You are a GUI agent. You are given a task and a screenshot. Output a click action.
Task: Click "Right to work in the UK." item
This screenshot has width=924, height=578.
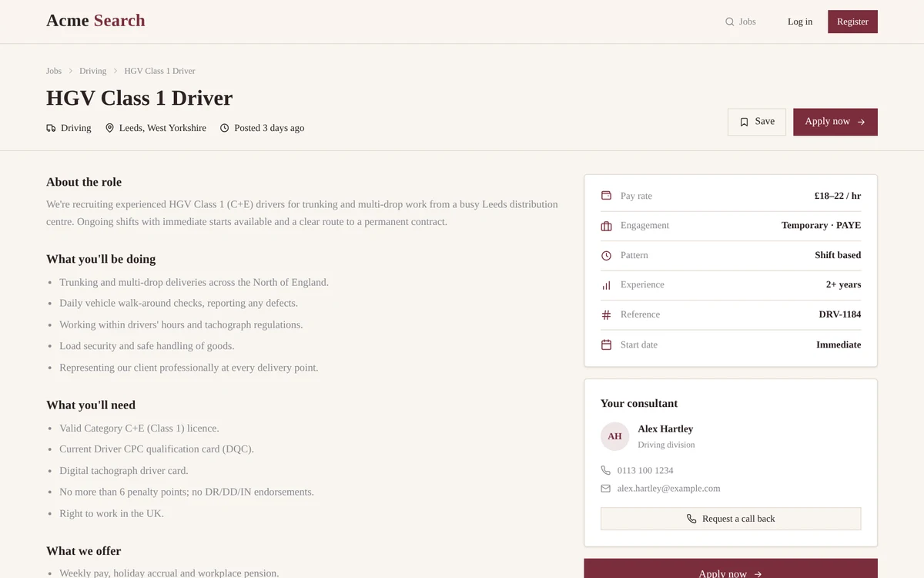(112, 513)
